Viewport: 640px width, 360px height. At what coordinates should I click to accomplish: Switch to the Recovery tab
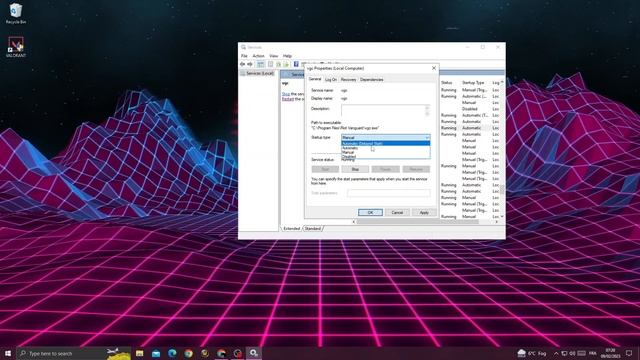coord(348,80)
